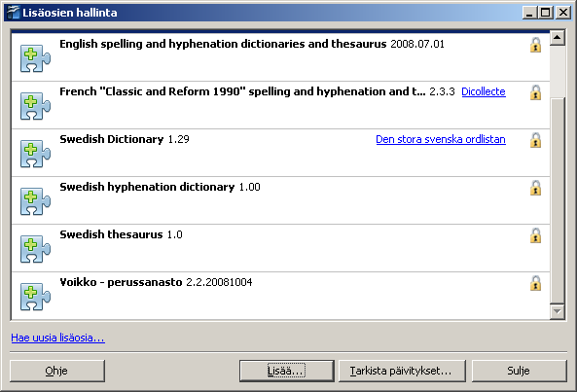
Task: Close the dialog with the Sulje button
Action: pos(519,371)
